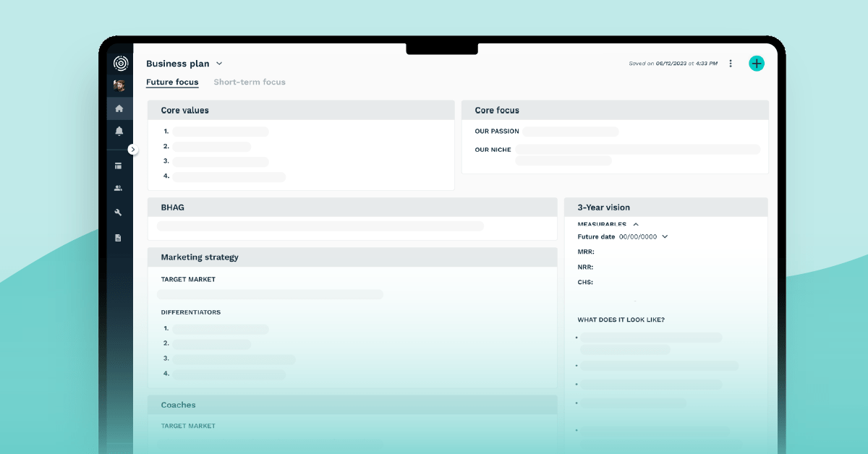868x454 pixels.
Task: Expand the sidebar using the arrow handle
Action: [132, 149]
